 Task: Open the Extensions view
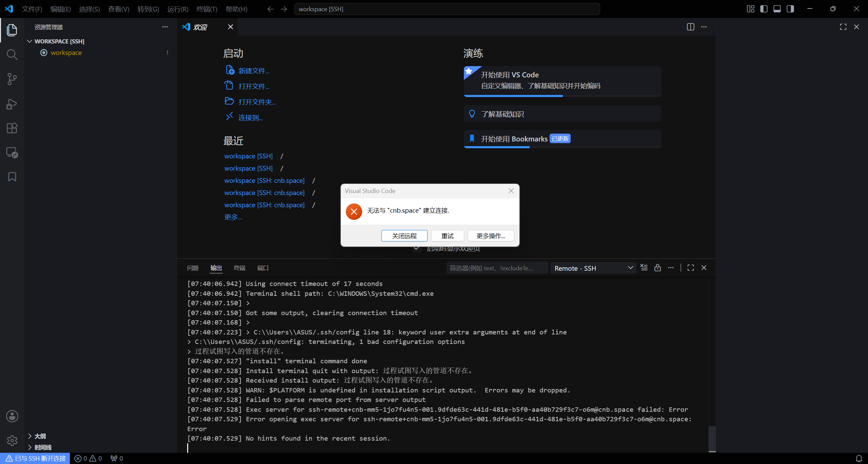[12, 128]
